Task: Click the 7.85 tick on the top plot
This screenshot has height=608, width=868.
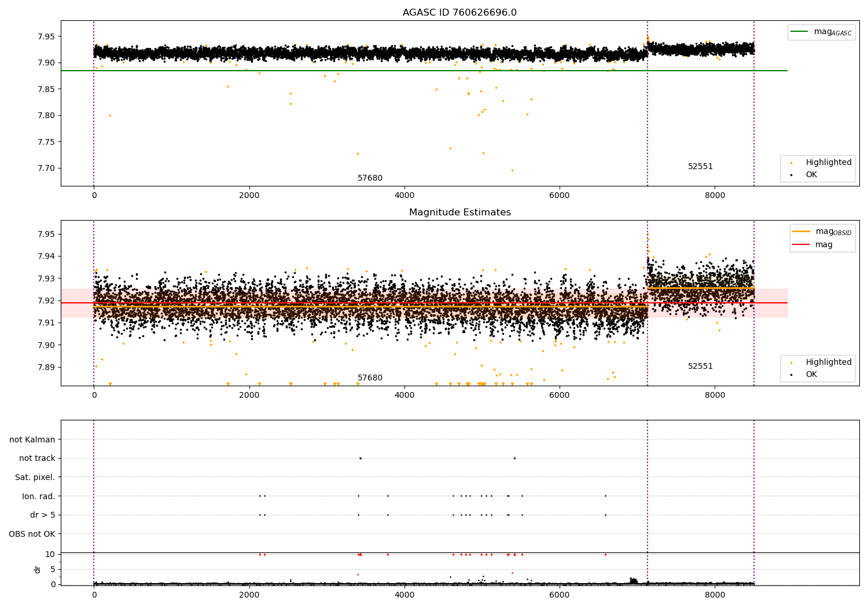Action: tap(46, 89)
